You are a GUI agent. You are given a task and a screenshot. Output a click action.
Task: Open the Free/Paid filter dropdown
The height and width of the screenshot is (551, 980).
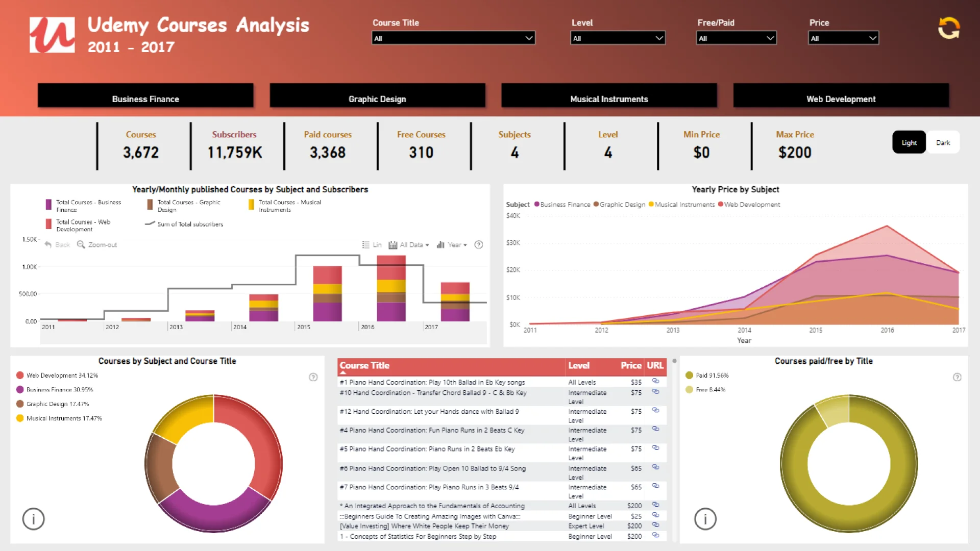coord(736,38)
